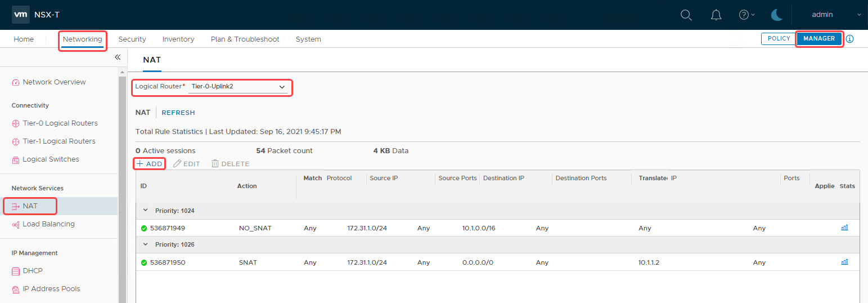
Task: Click the REFRESH link
Action: point(178,113)
